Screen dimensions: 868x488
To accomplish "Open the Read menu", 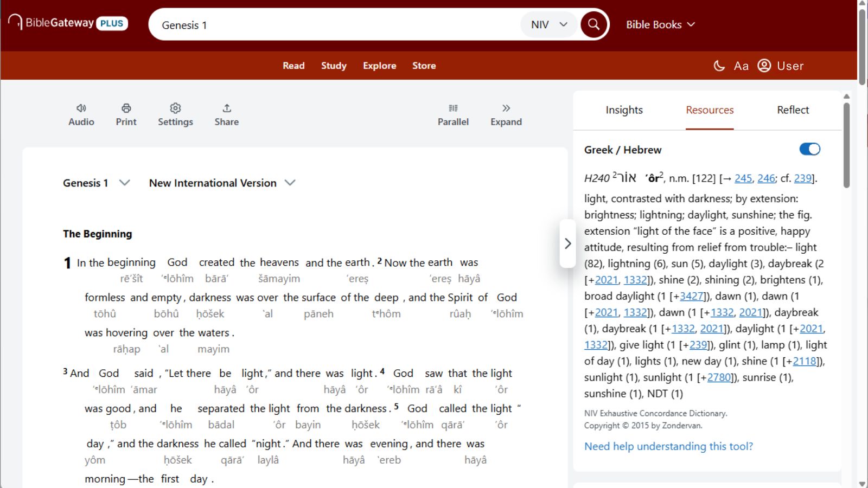I will click(x=293, y=66).
